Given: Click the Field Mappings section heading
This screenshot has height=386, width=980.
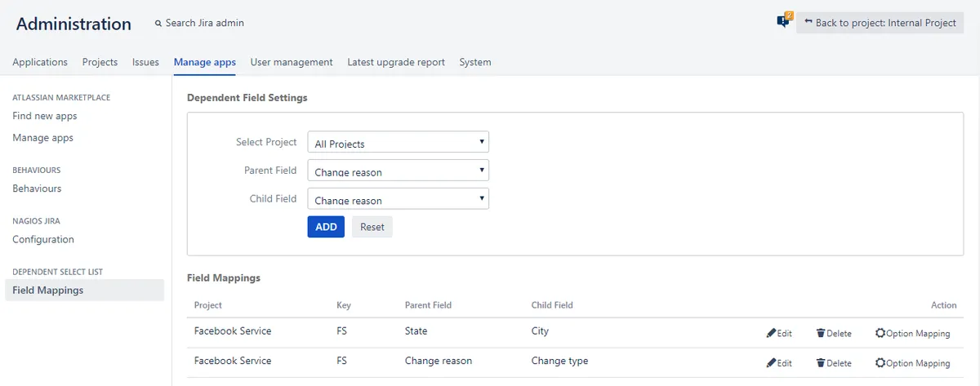Looking at the screenshot, I should (x=224, y=277).
